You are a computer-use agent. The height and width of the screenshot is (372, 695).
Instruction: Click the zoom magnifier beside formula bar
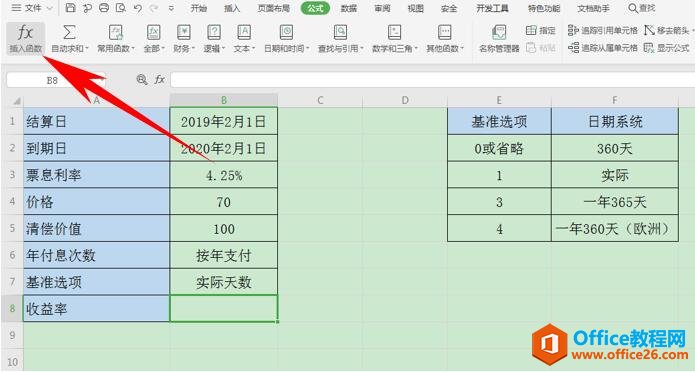[142, 80]
